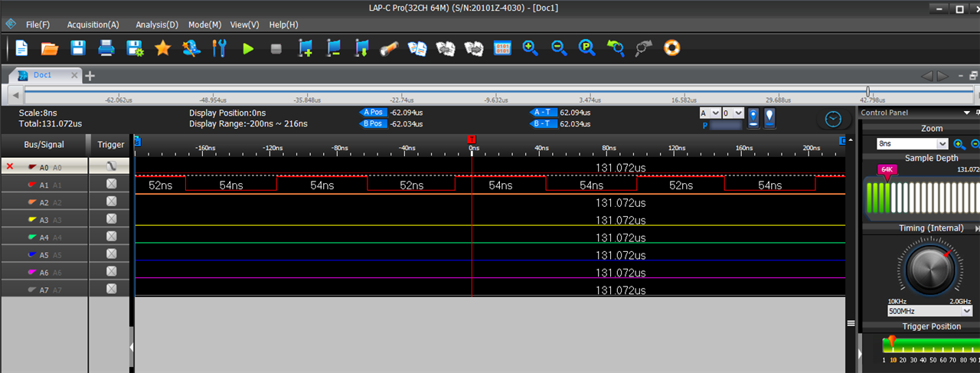Open the File(F) menu
Viewport: 980px width, 373px height.
click(38, 25)
